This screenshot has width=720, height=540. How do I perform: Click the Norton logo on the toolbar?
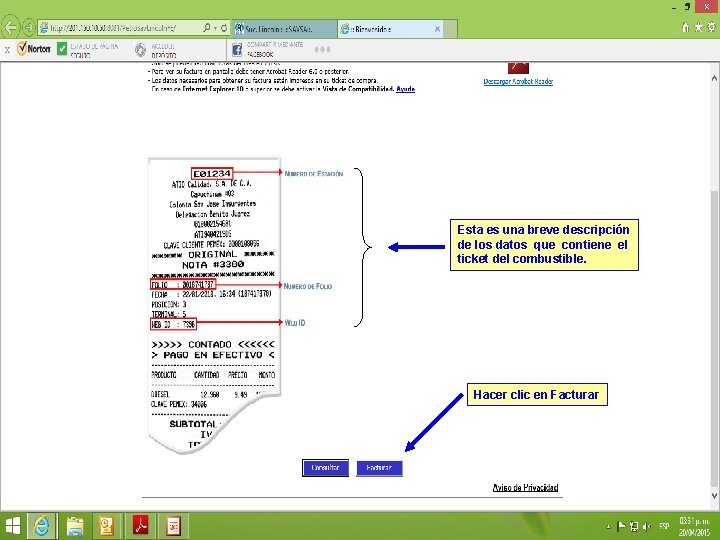[x=34, y=49]
